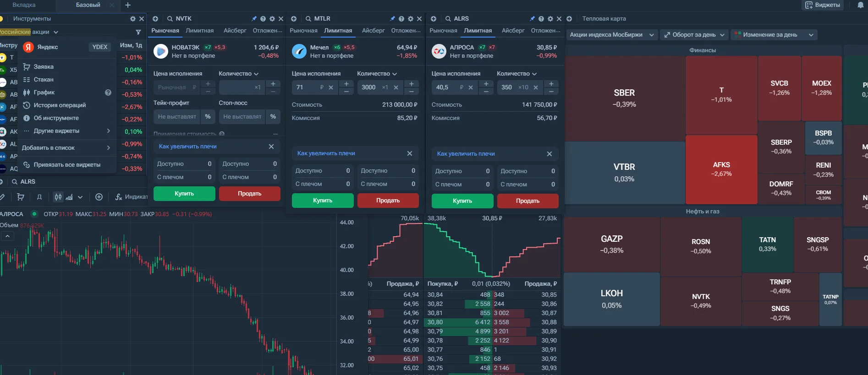The width and height of the screenshot is (868, 375).
Task: Open settings gear of NVTK order widget
Action: [x=272, y=19]
